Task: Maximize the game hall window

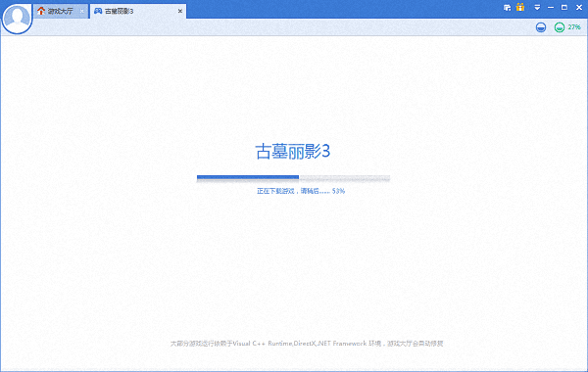Action: click(564, 8)
